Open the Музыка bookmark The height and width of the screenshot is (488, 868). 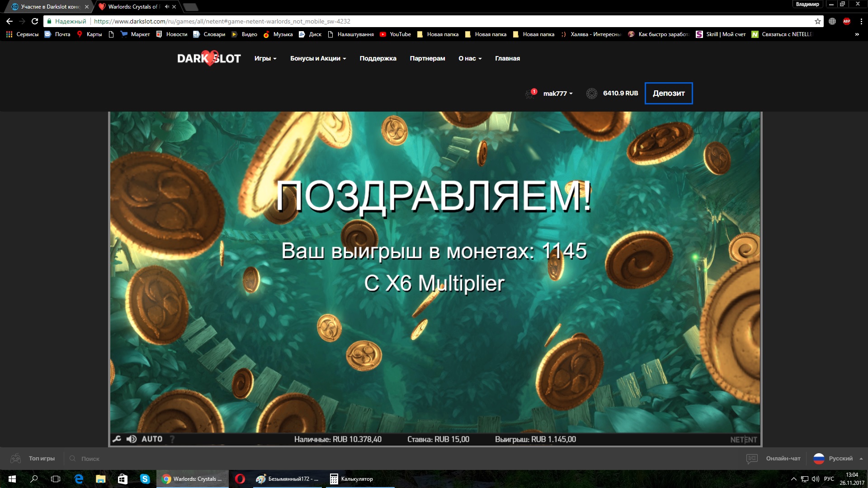278,34
